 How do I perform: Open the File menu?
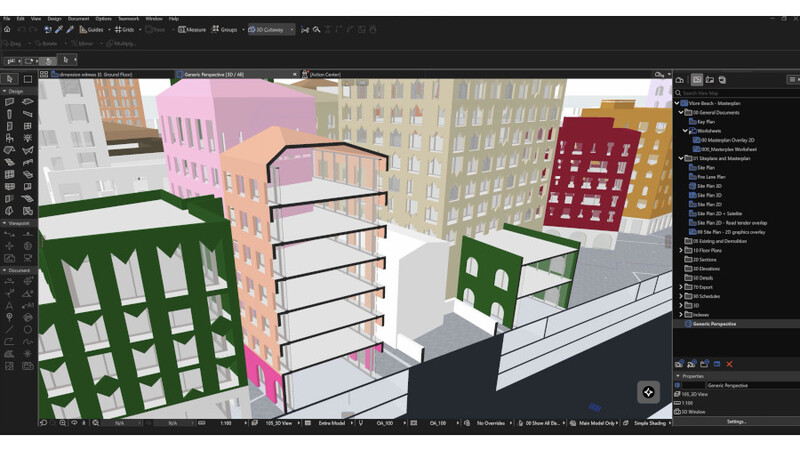[7, 19]
